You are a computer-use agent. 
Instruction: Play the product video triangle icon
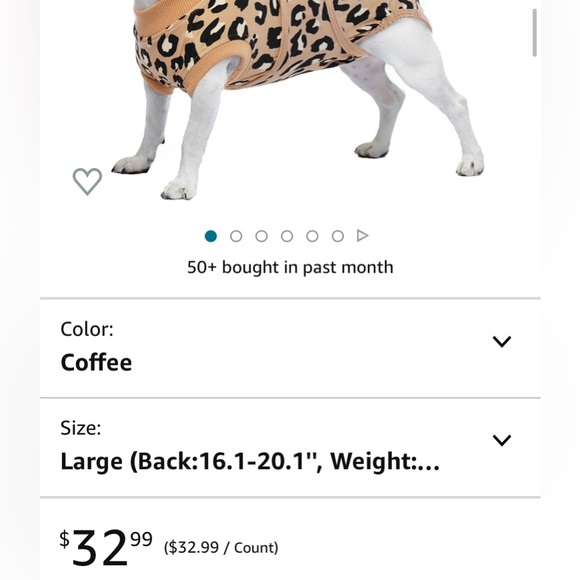(362, 236)
